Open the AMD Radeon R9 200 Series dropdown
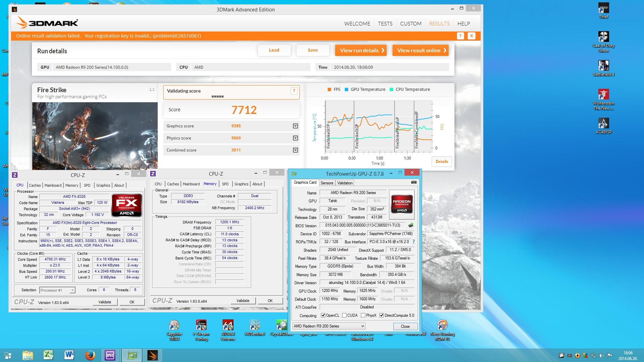 pyautogui.click(x=328, y=326)
